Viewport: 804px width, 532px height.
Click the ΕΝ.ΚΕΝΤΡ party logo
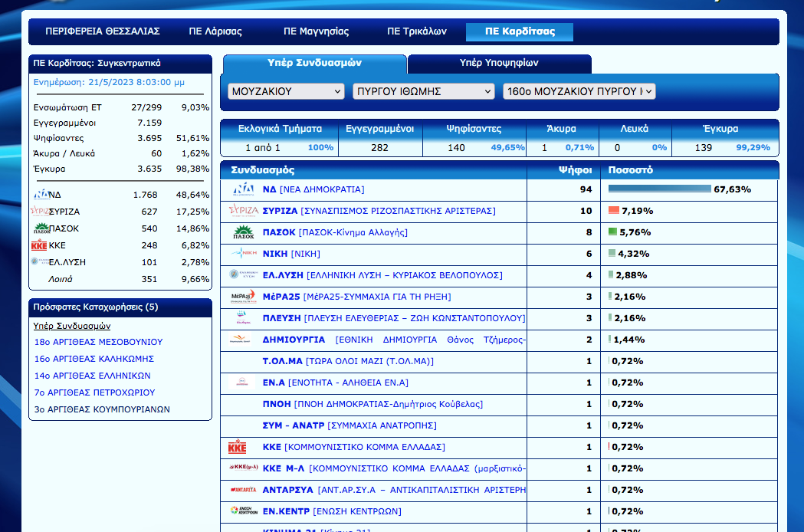(x=244, y=511)
